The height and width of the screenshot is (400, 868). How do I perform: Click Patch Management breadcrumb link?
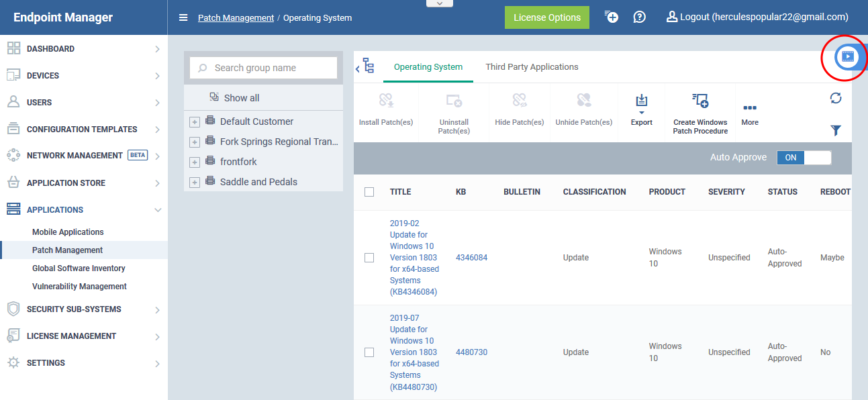pos(236,17)
